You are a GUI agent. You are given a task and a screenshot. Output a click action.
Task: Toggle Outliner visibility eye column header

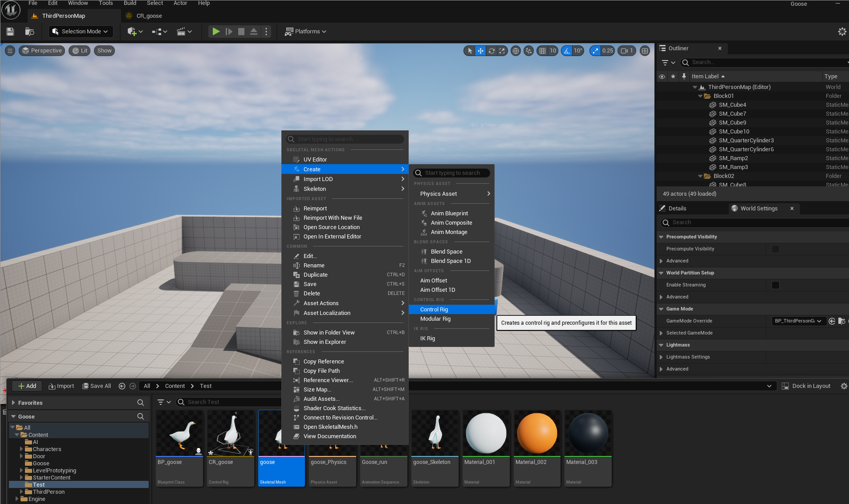[662, 77]
